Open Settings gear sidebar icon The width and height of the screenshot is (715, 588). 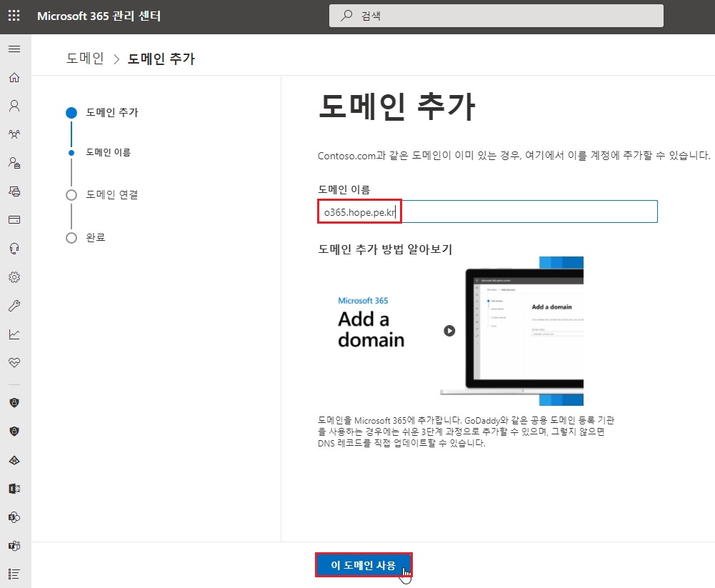click(14, 277)
